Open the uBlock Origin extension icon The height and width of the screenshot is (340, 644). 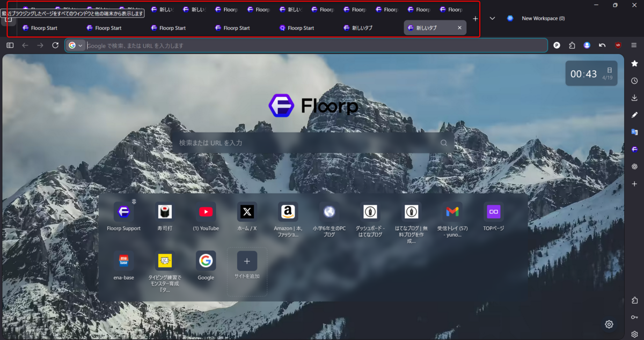click(618, 46)
